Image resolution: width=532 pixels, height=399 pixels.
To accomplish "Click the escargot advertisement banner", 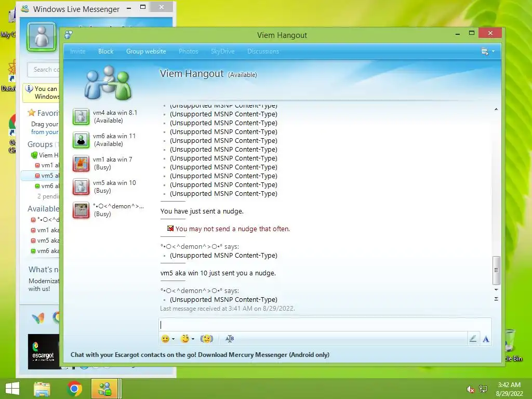I will tap(44, 352).
